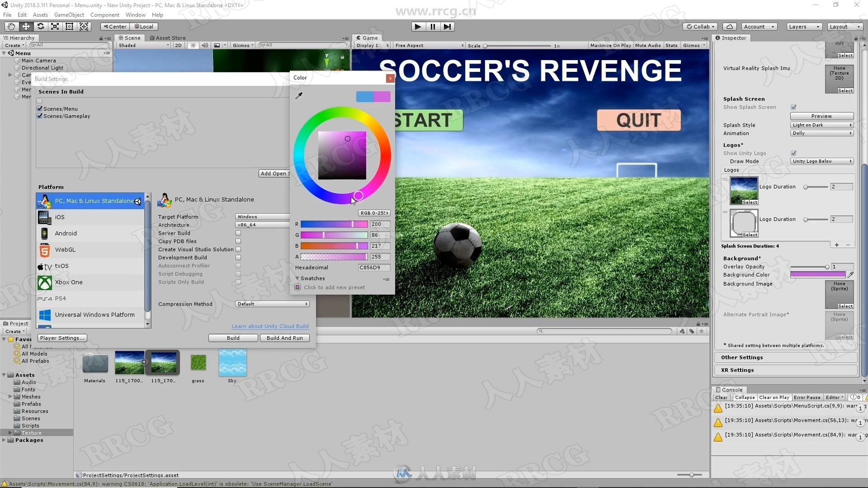
Task: Toggle scene audio speaker icon
Action: pyautogui.click(x=205, y=45)
